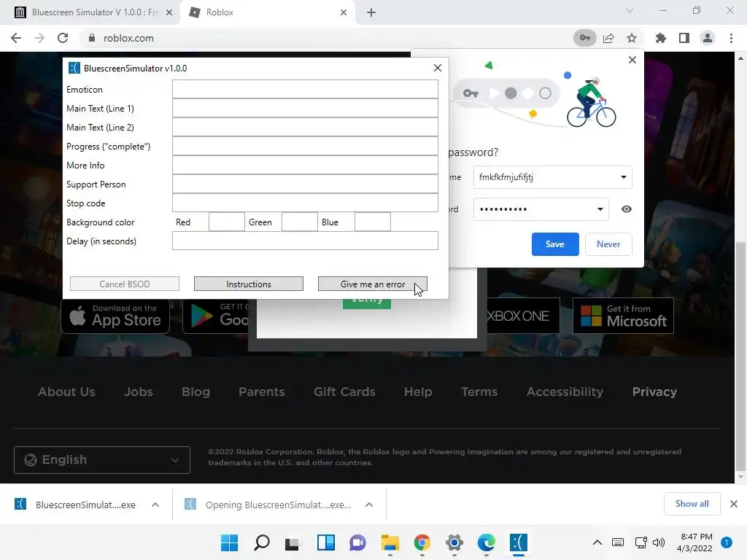Click the More Info input field
Image resolution: width=747 pixels, height=560 pixels.
305,165
